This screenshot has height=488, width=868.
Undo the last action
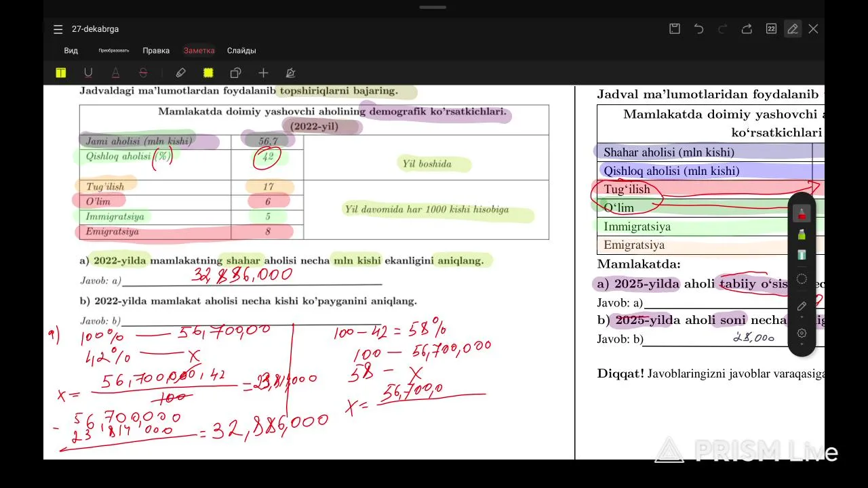point(698,28)
